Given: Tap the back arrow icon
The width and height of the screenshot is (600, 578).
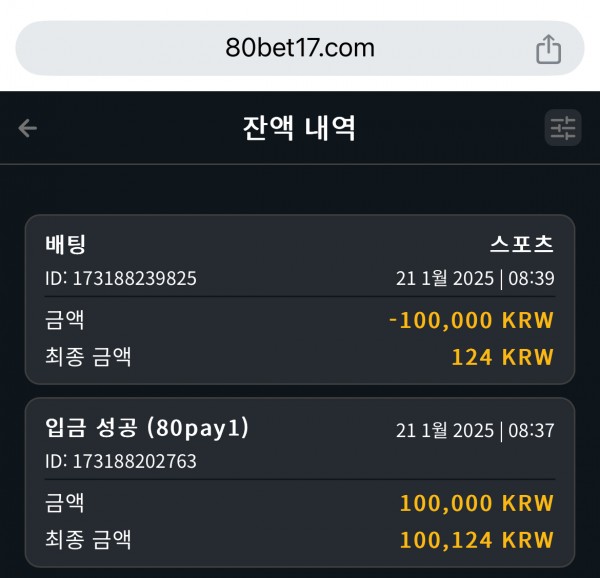Looking at the screenshot, I should (28, 128).
